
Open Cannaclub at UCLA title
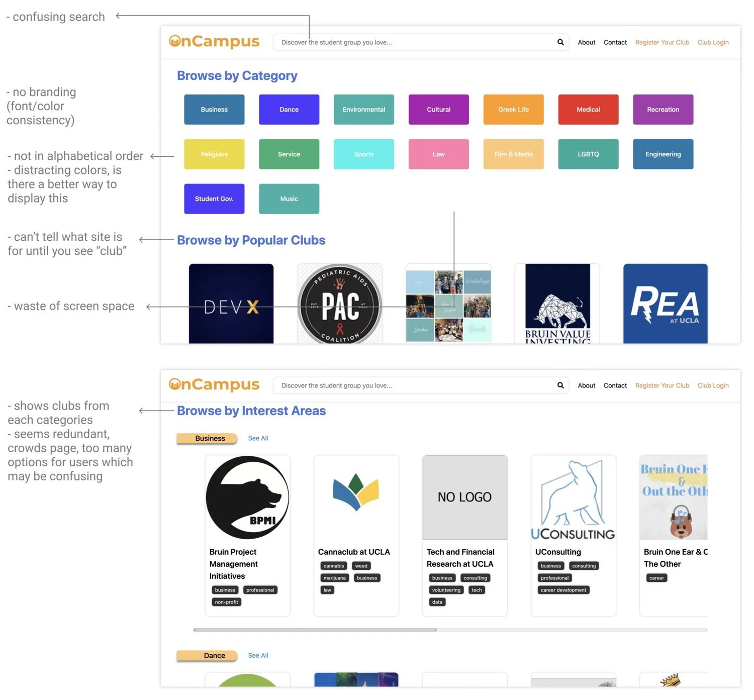(x=354, y=552)
